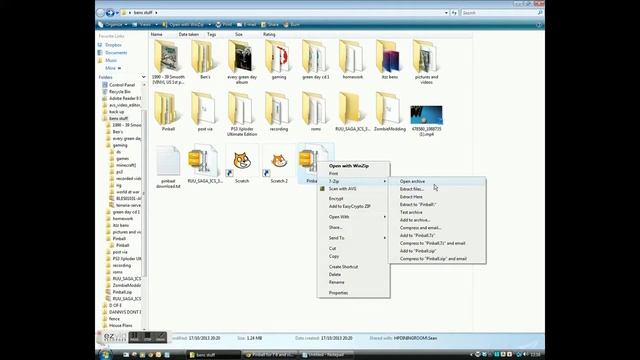640x360 pixels.
Task: Open the address bar history dropdown arrow
Action: [446, 13]
